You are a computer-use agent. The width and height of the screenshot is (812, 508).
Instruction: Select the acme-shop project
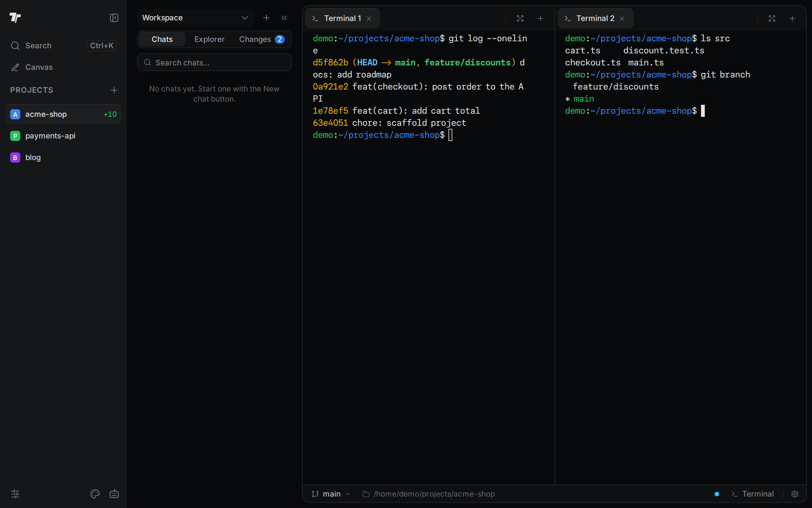pos(63,114)
